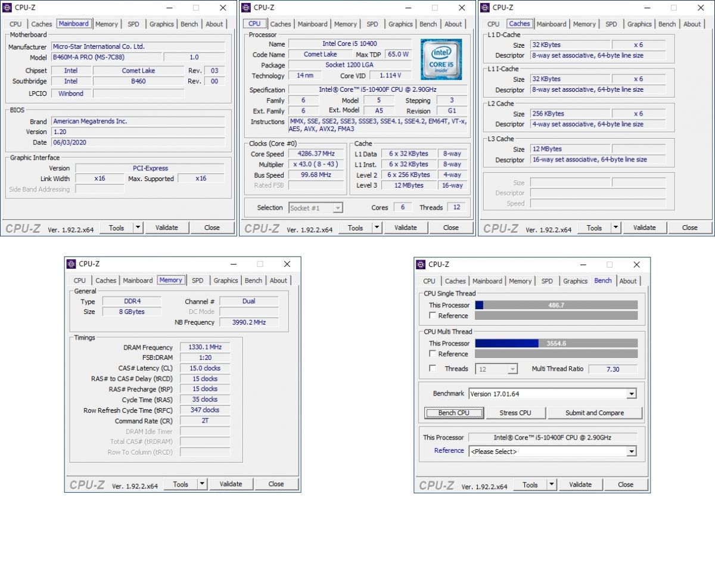Toggle the Threads checkbox in Bench window
Viewport: 715px width, 588px height.
[x=433, y=368]
